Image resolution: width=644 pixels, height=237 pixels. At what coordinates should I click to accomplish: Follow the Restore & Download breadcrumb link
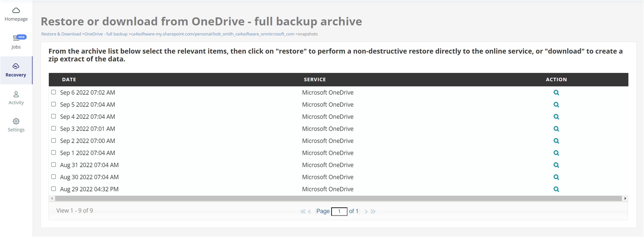pos(61,34)
